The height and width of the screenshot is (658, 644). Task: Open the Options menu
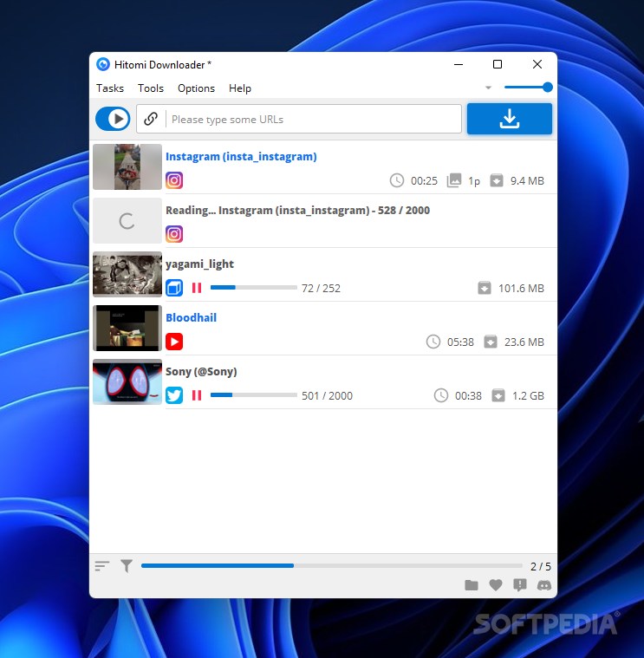click(x=196, y=88)
